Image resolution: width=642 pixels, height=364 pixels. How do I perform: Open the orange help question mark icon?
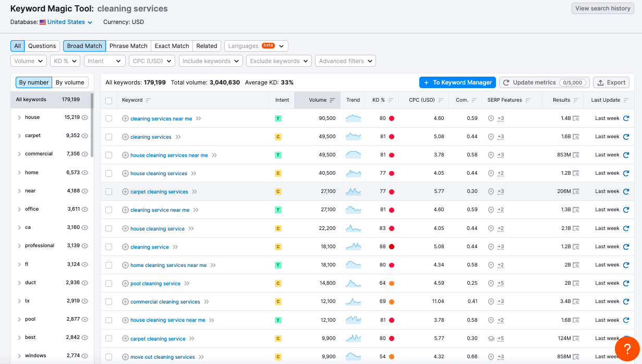tap(627, 348)
